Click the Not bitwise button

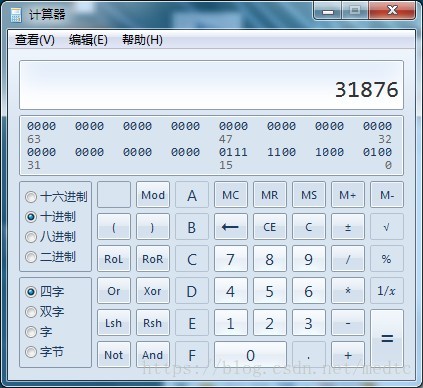[x=114, y=355]
